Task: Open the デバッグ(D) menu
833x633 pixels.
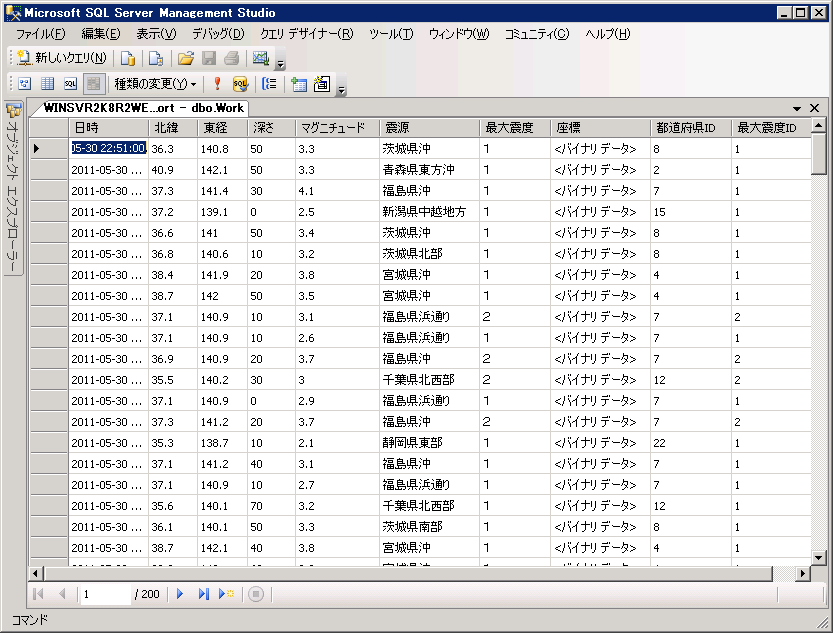Action: [x=218, y=34]
